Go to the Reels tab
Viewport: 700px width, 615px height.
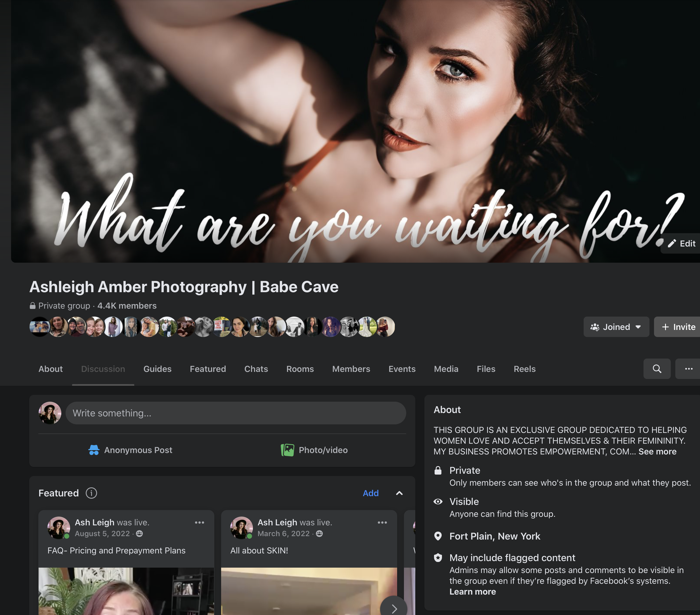(x=524, y=368)
